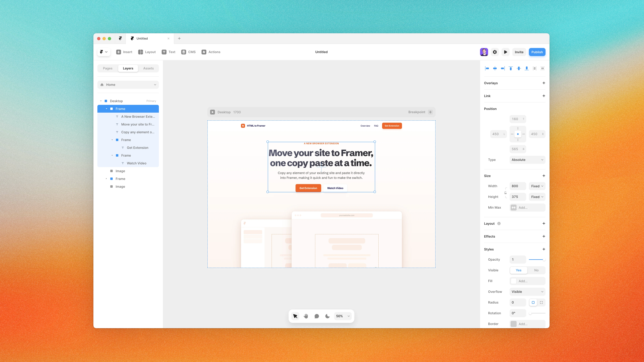
Task: Click Align Top icon
Action: click(x=511, y=68)
